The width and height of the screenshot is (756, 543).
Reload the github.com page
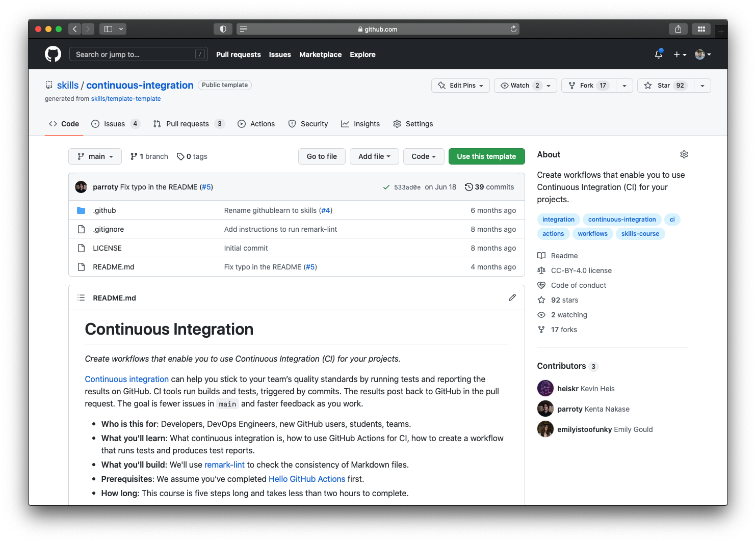pos(513,29)
